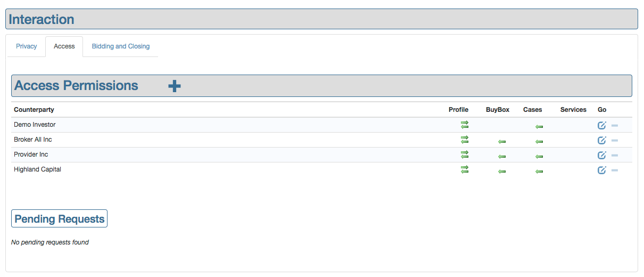Toggle Provider Inc Cases arrow
Viewport: 644px width, 277px height.
click(539, 157)
